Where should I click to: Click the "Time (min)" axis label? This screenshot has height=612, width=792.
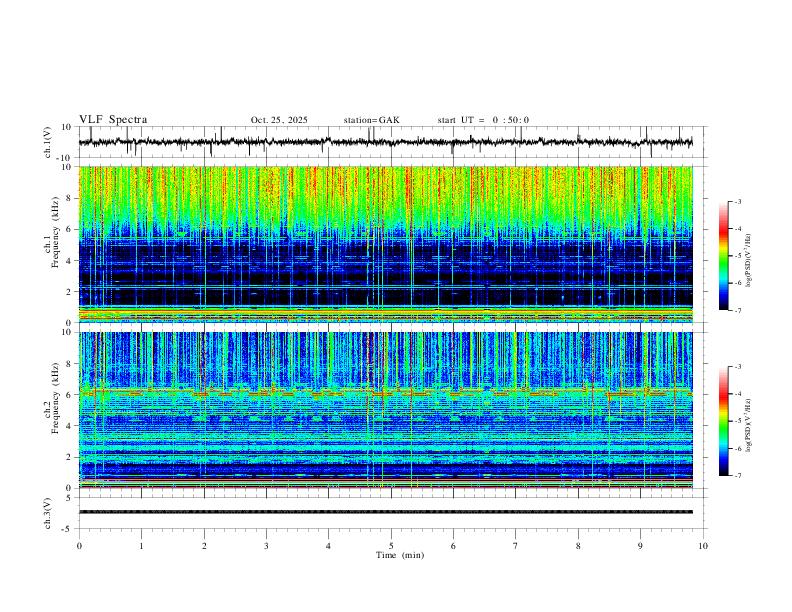pos(400,555)
